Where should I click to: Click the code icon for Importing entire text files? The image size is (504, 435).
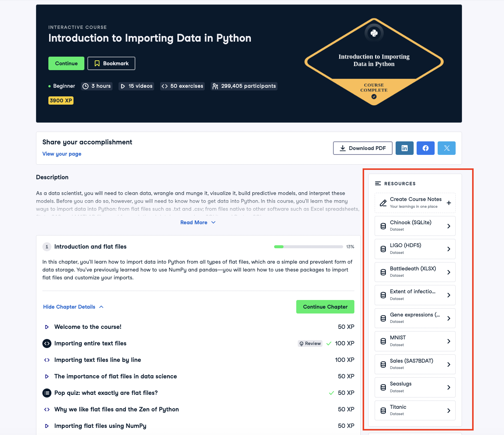point(47,343)
